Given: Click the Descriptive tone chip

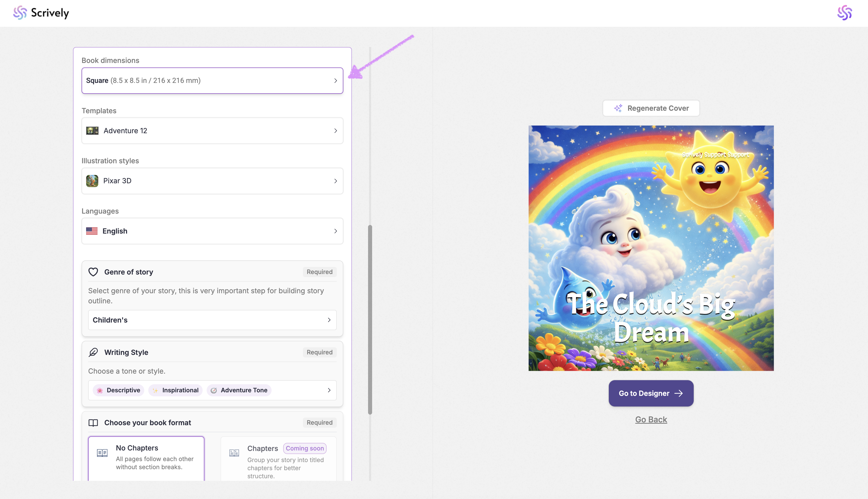Looking at the screenshot, I should (118, 390).
